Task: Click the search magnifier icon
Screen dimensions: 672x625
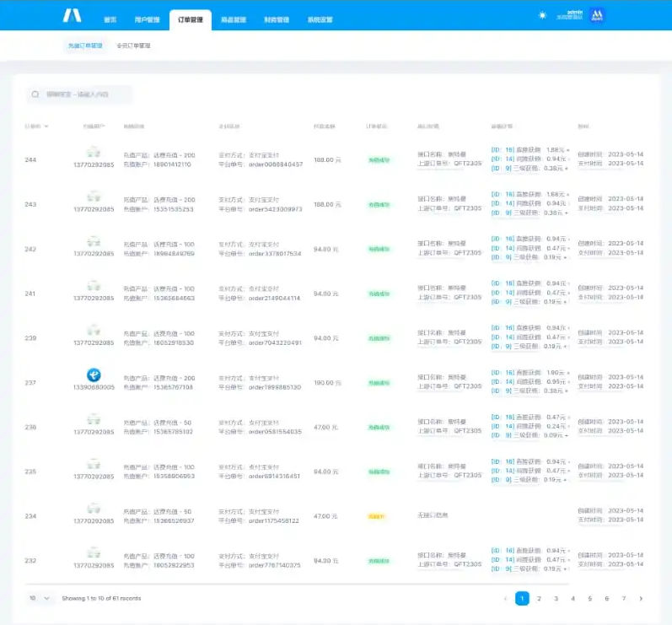Action: point(35,94)
